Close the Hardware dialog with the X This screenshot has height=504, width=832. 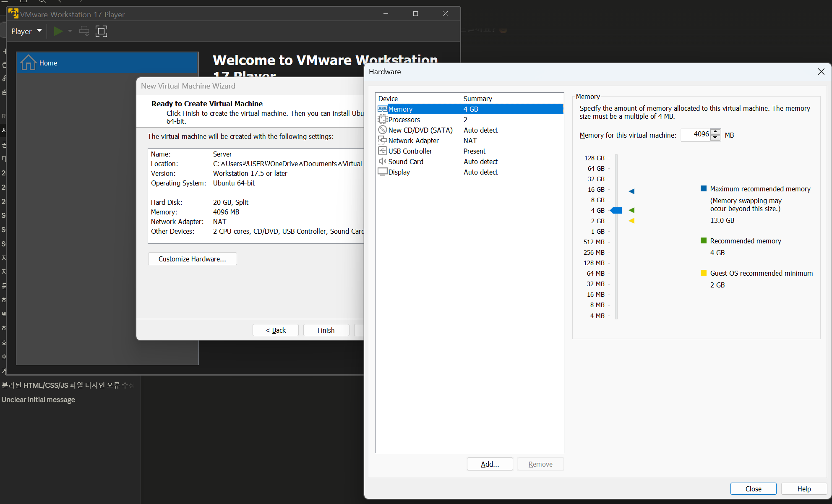821,72
